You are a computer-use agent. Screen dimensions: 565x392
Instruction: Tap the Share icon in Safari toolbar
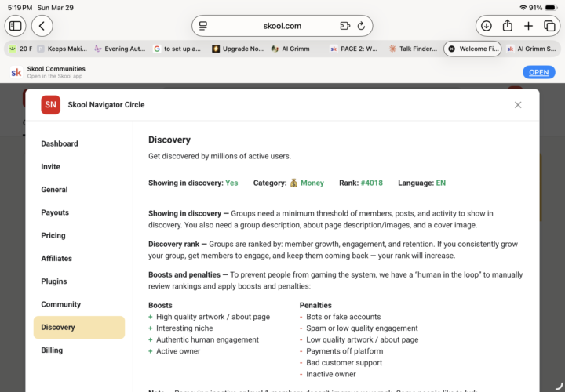pyautogui.click(x=508, y=26)
